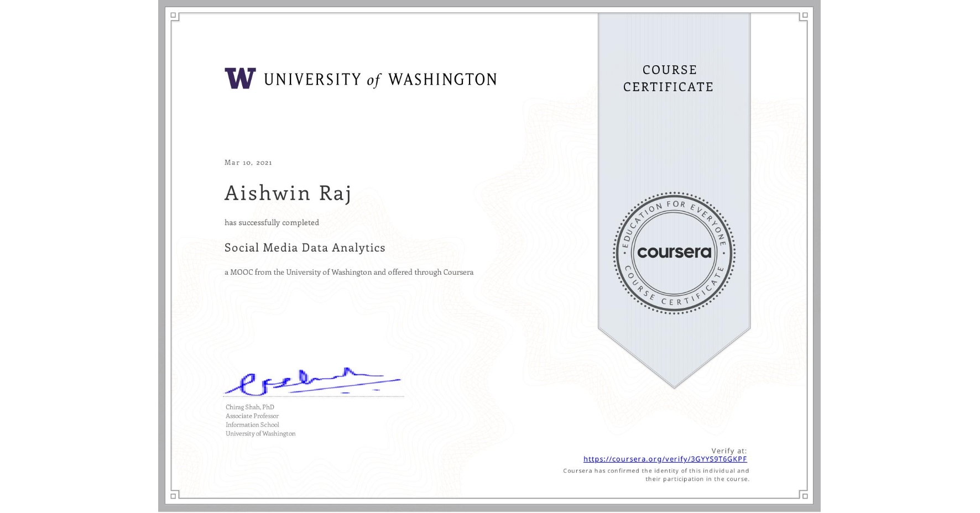The image size is (980, 513).
Task: Select the MOOC description line under the title
Action: point(348,272)
